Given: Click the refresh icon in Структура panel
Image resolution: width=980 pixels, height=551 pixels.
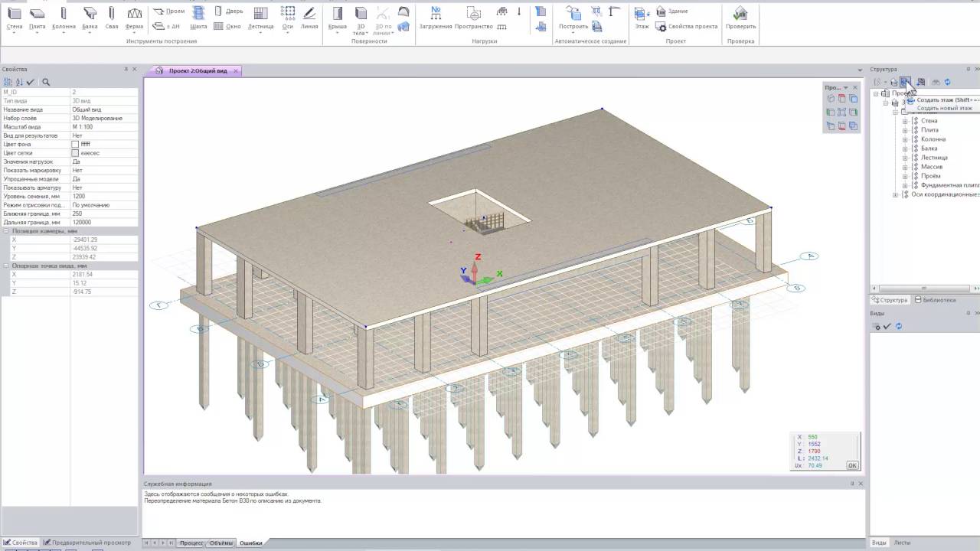Looking at the screenshot, I should tap(947, 82).
